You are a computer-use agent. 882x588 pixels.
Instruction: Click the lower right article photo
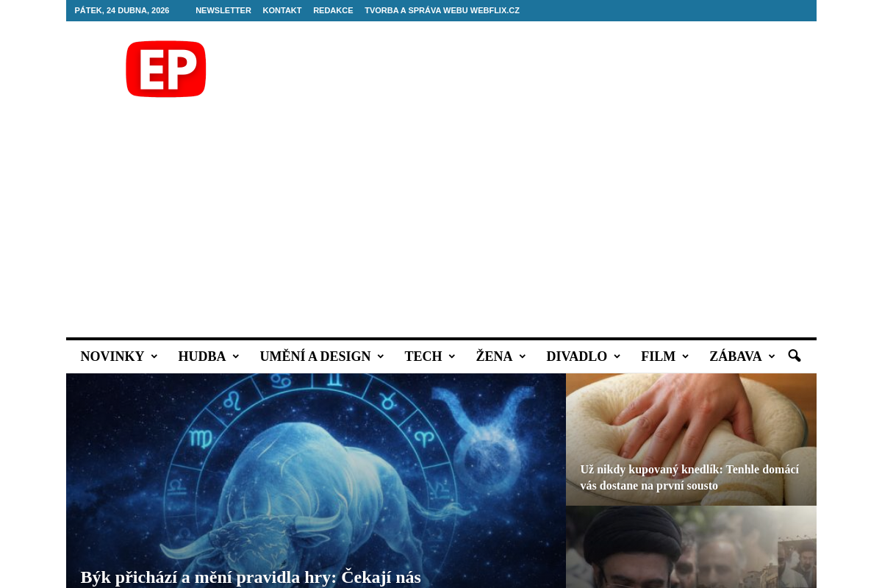coord(691,547)
